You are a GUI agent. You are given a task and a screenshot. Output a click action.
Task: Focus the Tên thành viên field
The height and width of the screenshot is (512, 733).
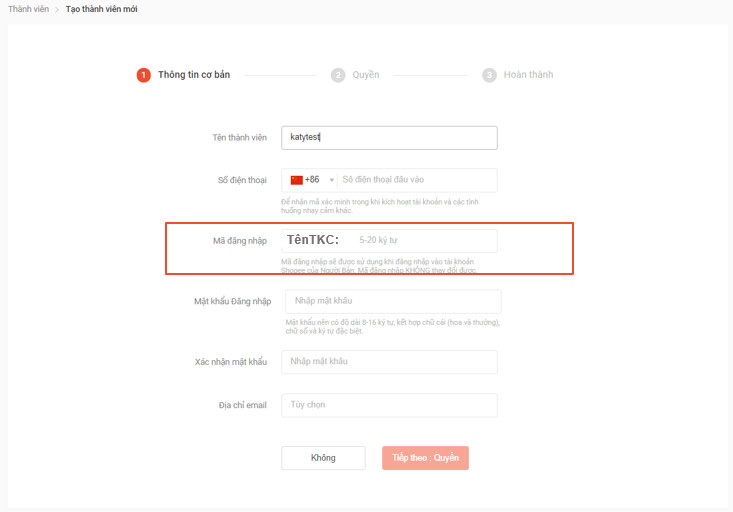(389, 137)
